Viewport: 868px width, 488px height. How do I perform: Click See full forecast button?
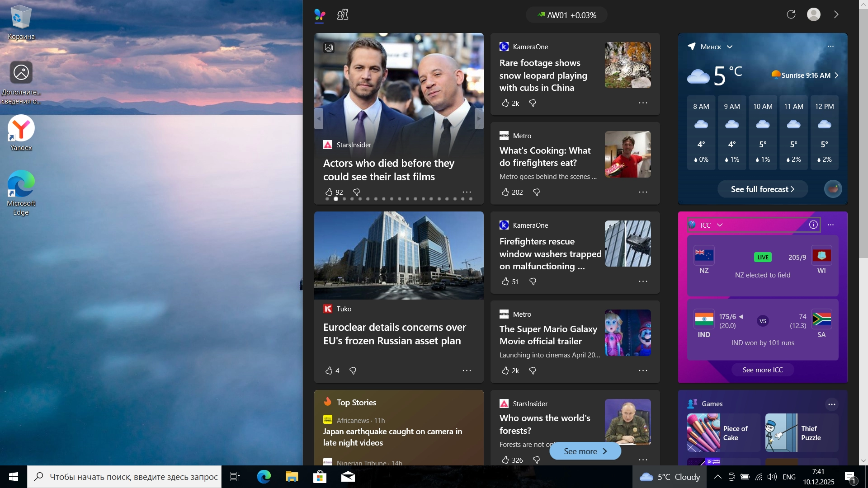pyautogui.click(x=762, y=189)
